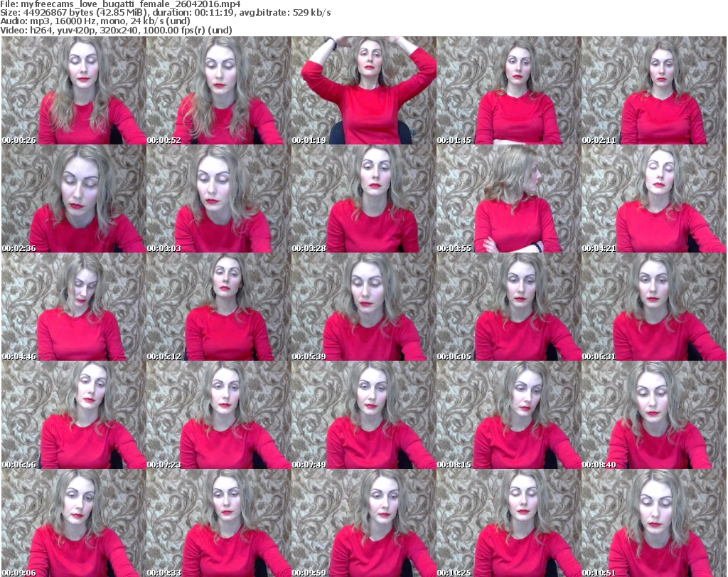The width and height of the screenshot is (728, 577).
Task: Select the frame stamped 00:06:31
Action: [654, 307]
